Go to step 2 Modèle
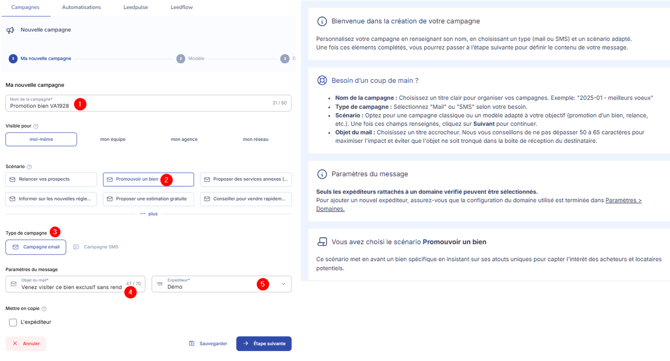 click(191, 59)
